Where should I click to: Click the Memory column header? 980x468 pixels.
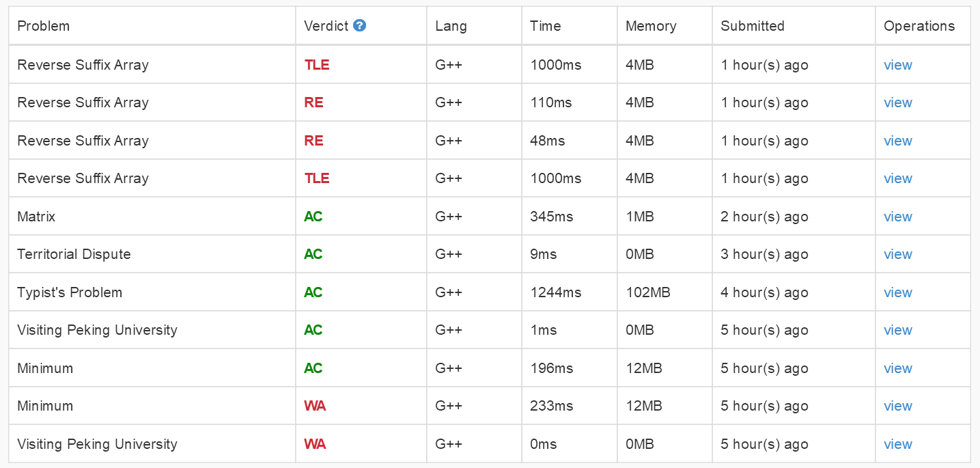(651, 26)
